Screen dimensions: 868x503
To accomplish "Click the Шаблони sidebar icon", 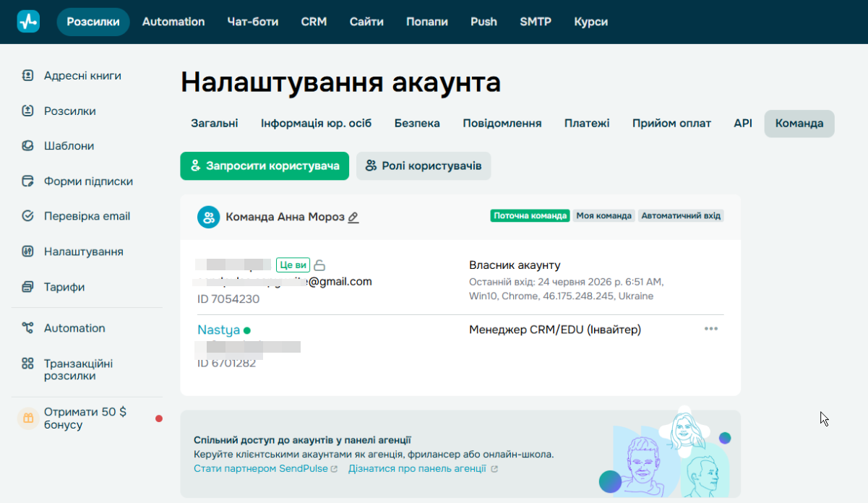I will 28,146.
